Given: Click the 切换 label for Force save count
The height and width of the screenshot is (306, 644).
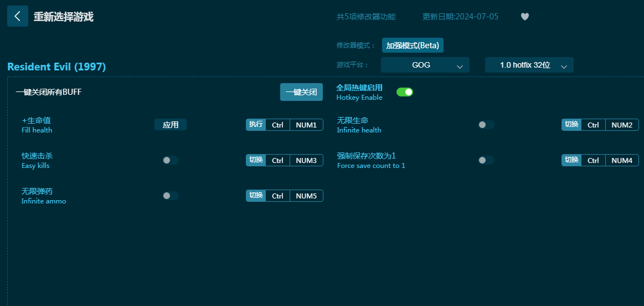Looking at the screenshot, I should click(571, 160).
